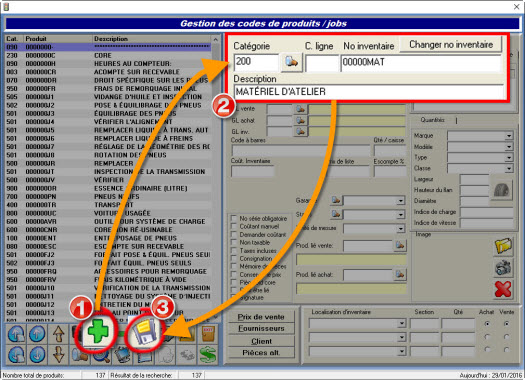525x380 pixels.
Task: Sort list by Cat. column header
Action: (x=14, y=39)
